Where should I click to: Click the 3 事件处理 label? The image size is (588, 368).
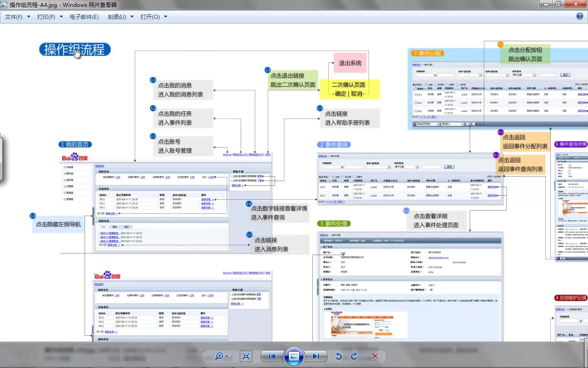[334, 224]
